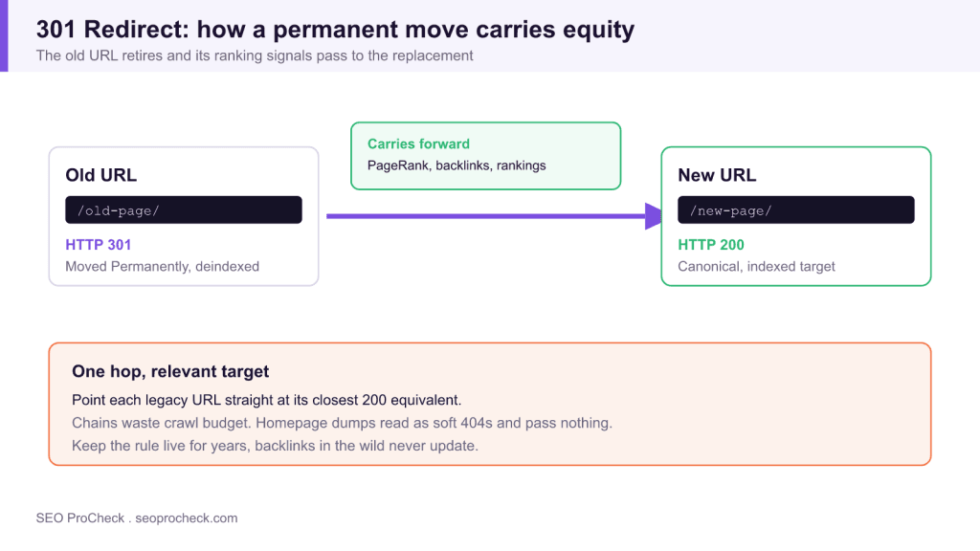Click the Old URL card heading
The height and width of the screenshot is (551, 980).
pyautogui.click(x=100, y=175)
